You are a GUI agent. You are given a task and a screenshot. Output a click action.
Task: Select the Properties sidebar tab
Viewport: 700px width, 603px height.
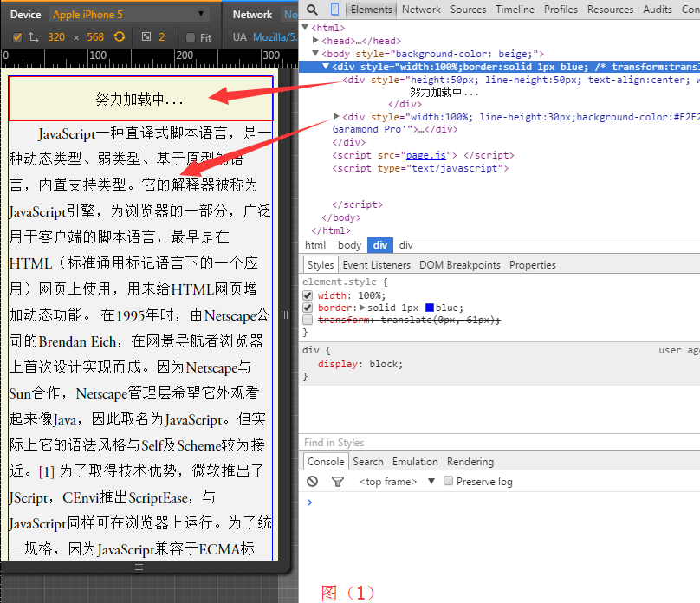[533, 265]
